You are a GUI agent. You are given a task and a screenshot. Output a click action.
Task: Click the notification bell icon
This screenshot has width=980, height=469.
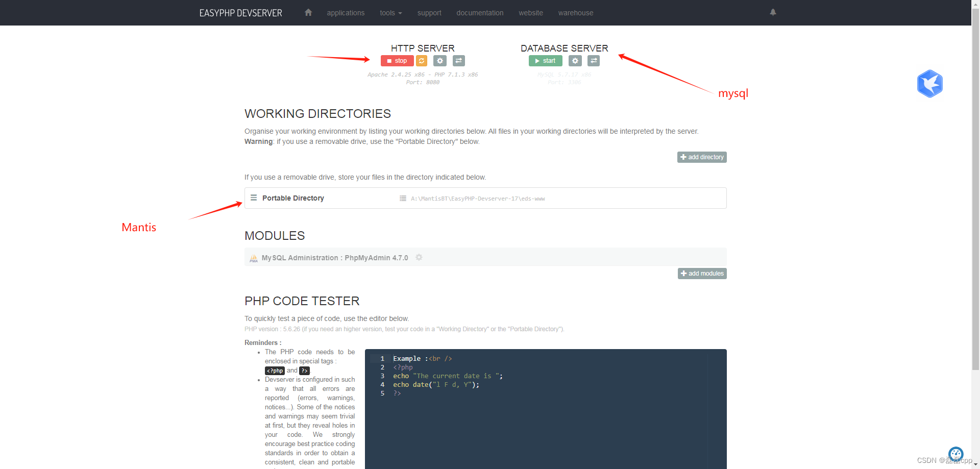[x=773, y=12]
